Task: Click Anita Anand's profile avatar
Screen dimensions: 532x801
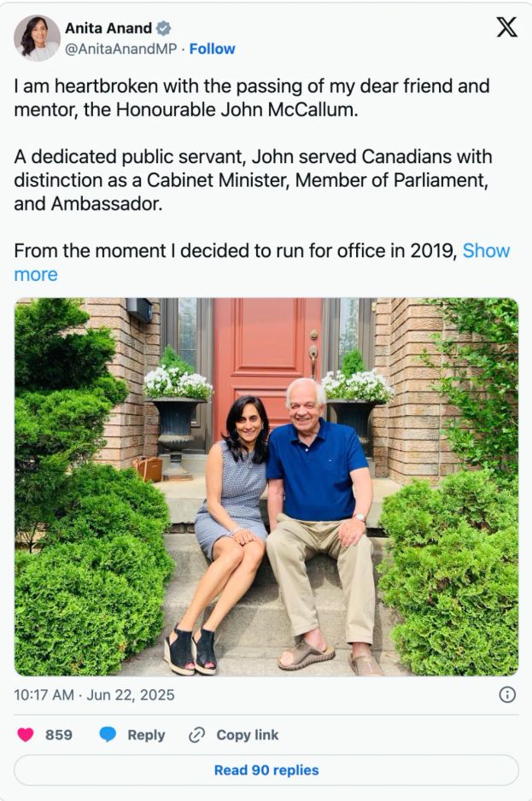Action: point(37,38)
